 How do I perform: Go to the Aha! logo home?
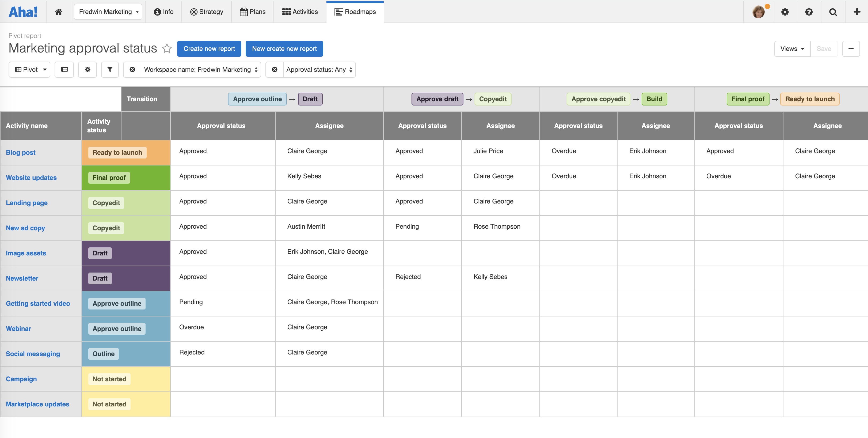(23, 12)
